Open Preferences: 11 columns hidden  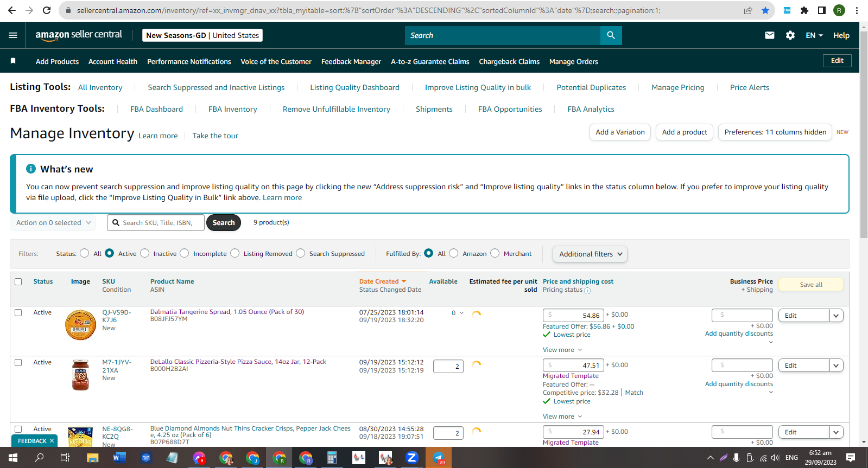coord(775,132)
